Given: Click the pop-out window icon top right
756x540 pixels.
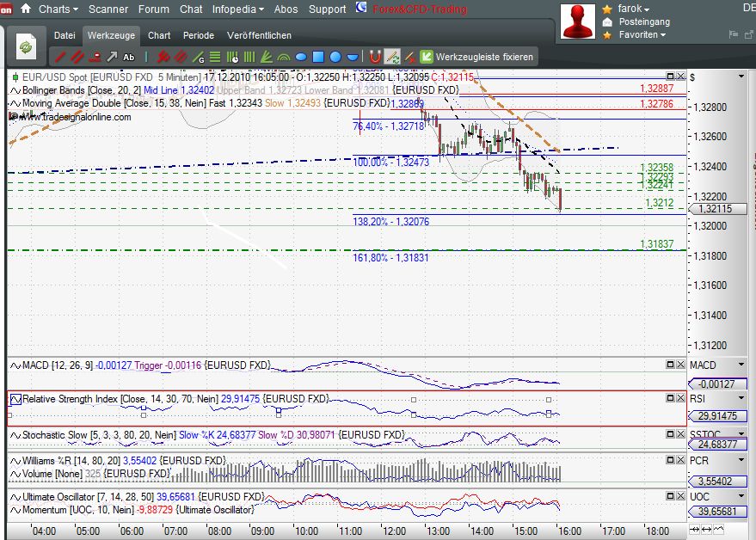Looking at the screenshot, I should coord(749,34).
